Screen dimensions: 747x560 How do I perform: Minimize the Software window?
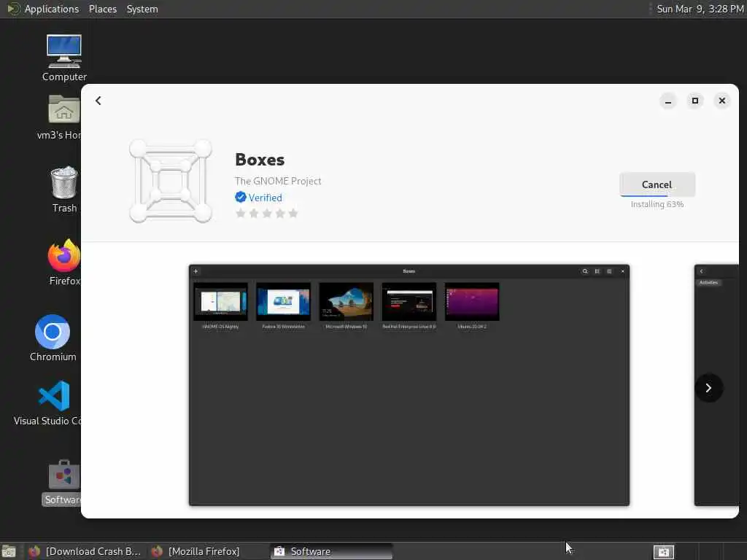tap(668, 101)
